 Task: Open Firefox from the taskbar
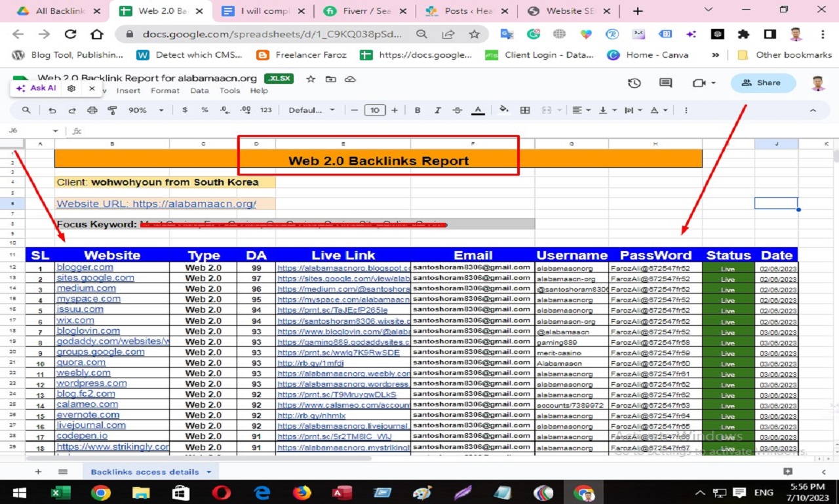[x=302, y=492]
